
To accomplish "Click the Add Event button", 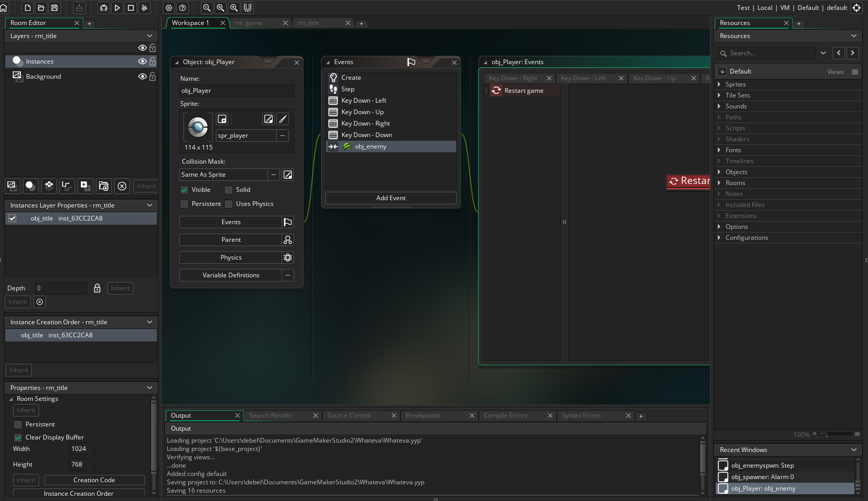I will (x=390, y=198).
